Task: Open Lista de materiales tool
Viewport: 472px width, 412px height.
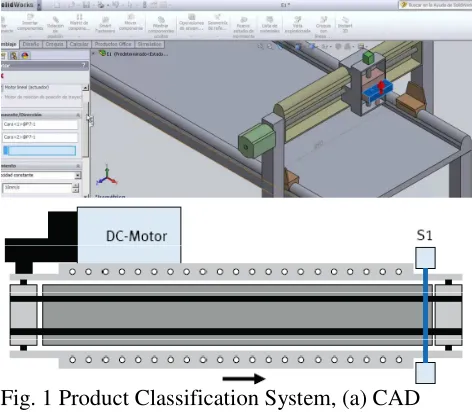Action: pos(269,25)
